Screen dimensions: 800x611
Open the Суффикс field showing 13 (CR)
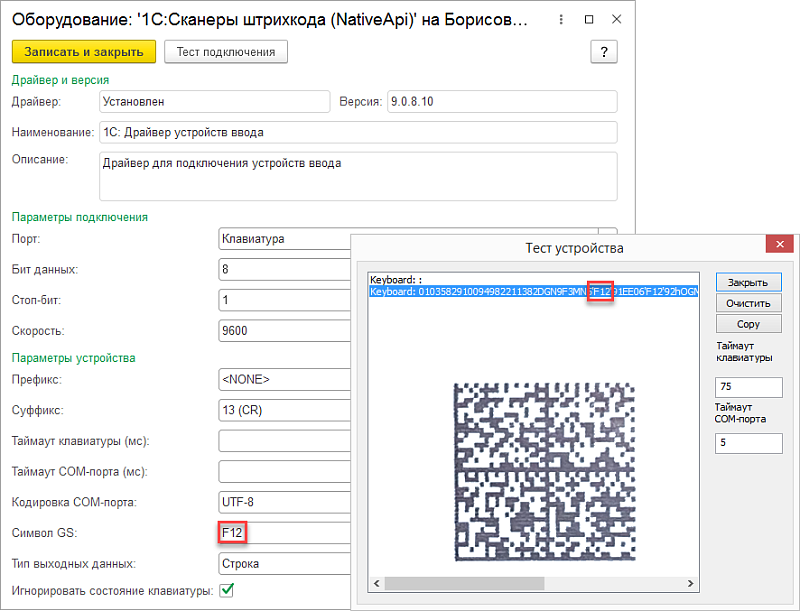[x=283, y=409]
